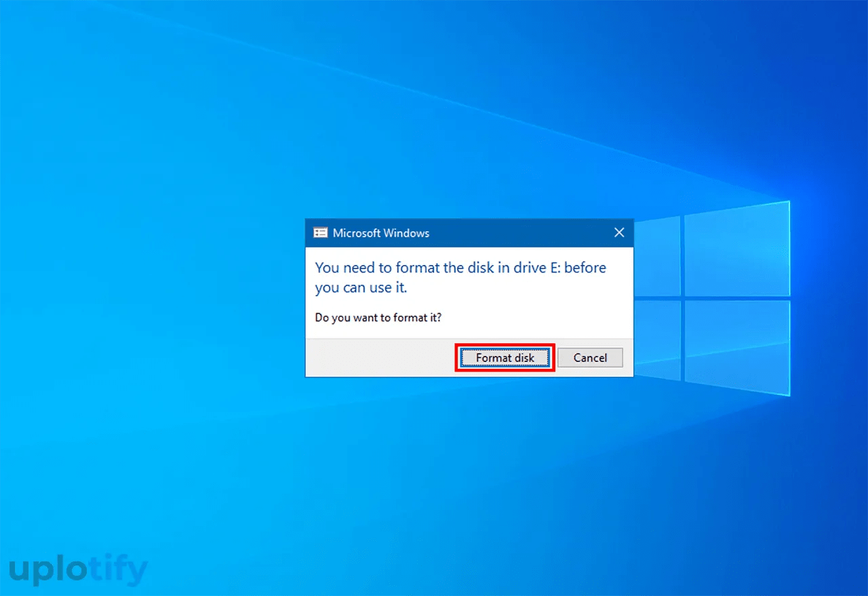Image resolution: width=868 pixels, height=596 pixels.
Task: Click the drive icon in dialog title bar
Action: [x=320, y=233]
